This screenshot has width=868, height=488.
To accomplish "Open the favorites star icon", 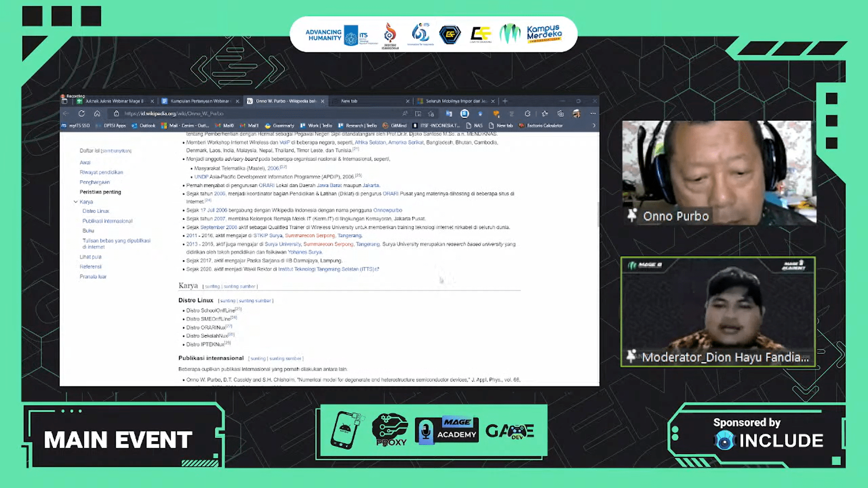I will pyautogui.click(x=545, y=113).
